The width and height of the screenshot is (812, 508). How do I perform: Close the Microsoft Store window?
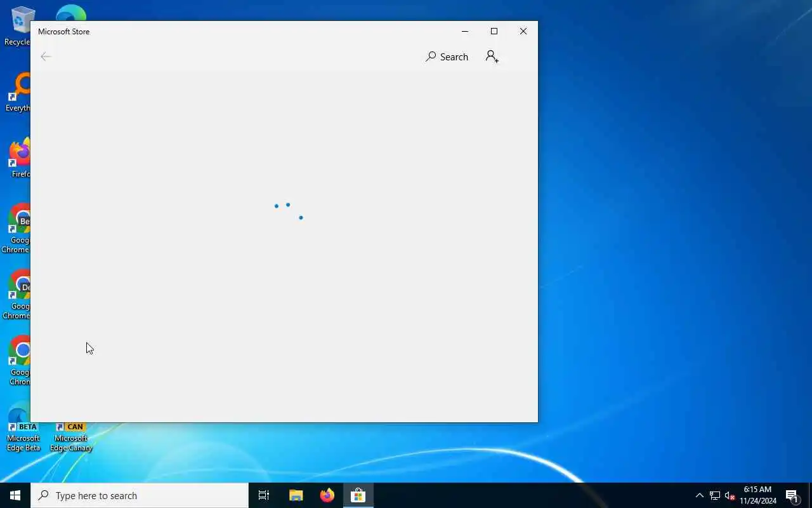[523, 31]
